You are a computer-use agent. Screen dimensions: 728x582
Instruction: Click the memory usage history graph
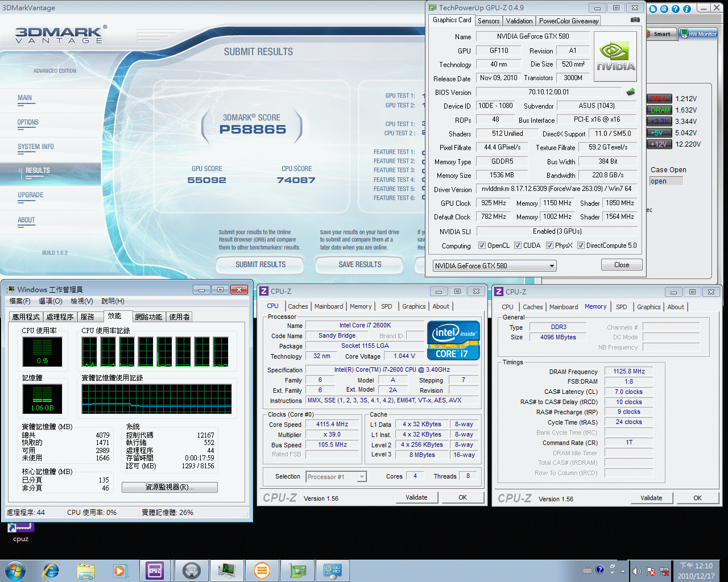(x=156, y=399)
